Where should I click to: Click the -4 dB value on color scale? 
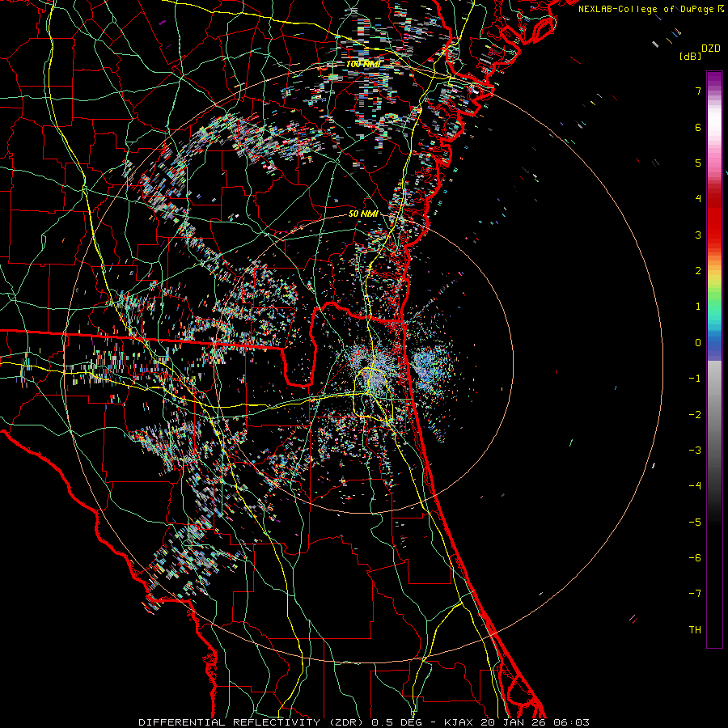pyautogui.click(x=695, y=486)
